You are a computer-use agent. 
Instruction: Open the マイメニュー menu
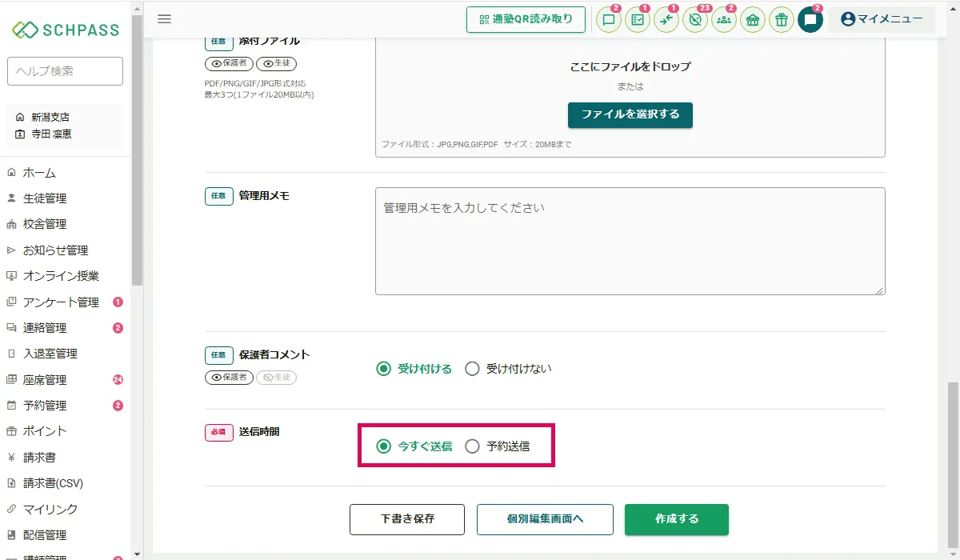(x=882, y=19)
